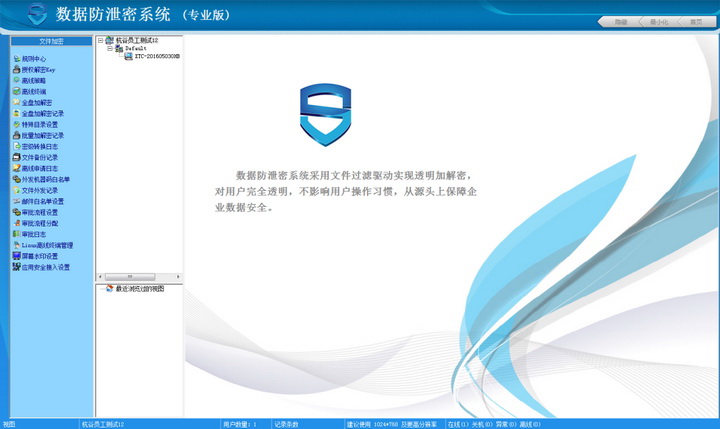Select 最近浏览过的视图 tree item
Screen dimensions: 720x429
pyautogui.click(x=140, y=289)
